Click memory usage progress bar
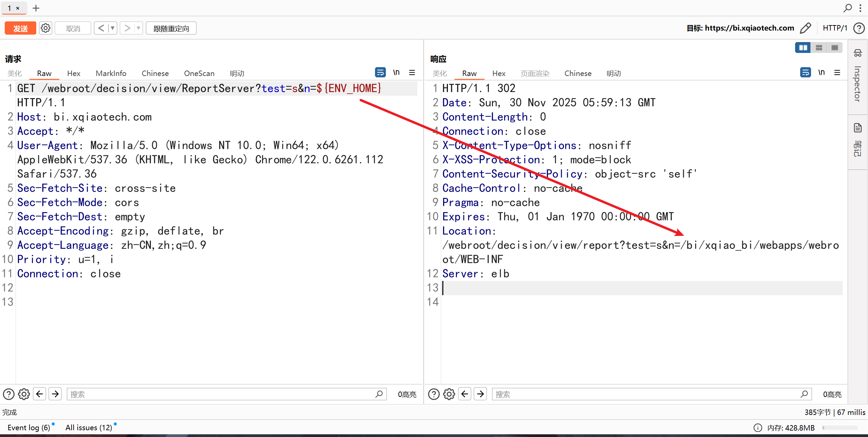The image size is (868, 437). click(840, 427)
